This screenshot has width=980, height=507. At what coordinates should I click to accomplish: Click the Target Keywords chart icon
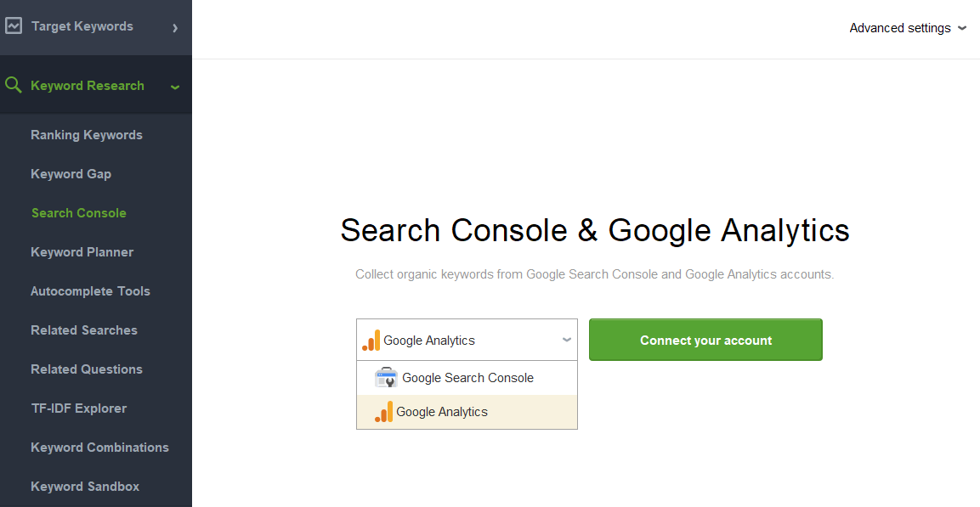click(x=13, y=25)
